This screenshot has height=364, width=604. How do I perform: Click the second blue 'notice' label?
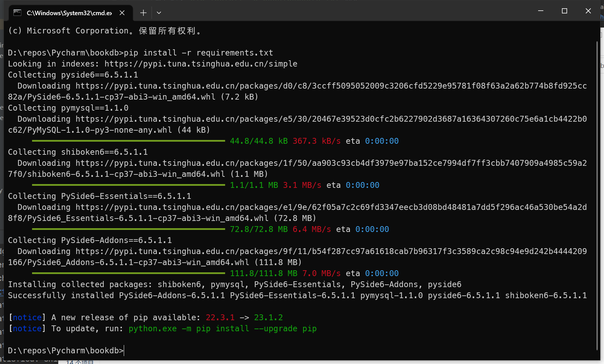coord(27,328)
